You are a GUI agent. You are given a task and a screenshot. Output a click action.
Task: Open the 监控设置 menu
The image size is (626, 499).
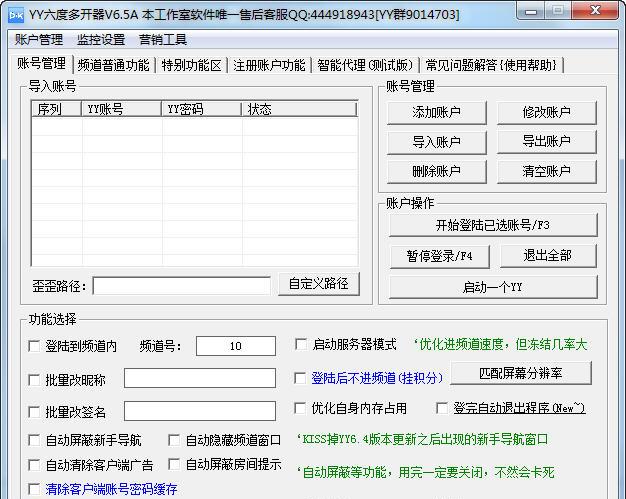(101, 40)
